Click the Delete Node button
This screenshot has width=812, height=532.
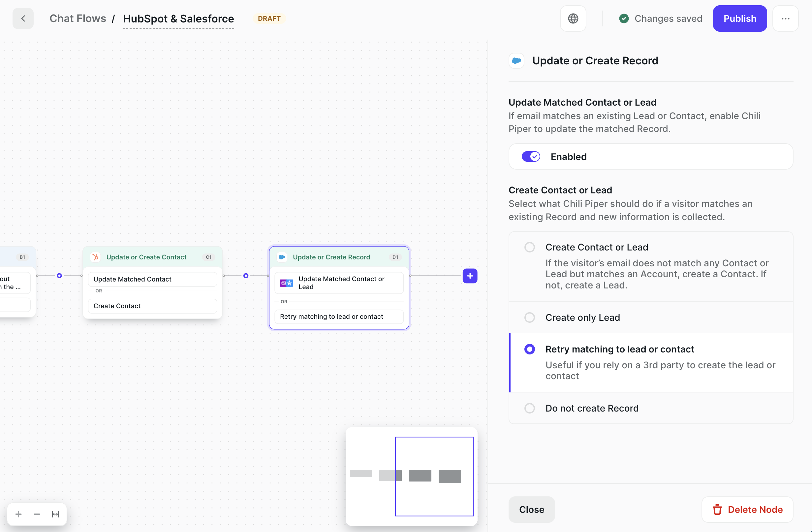(747, 510)
